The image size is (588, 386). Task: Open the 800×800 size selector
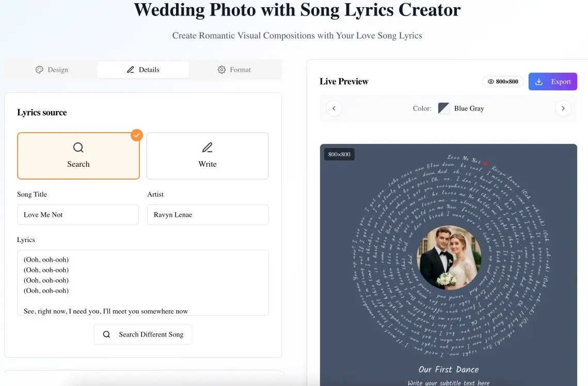tap(503, 81)
